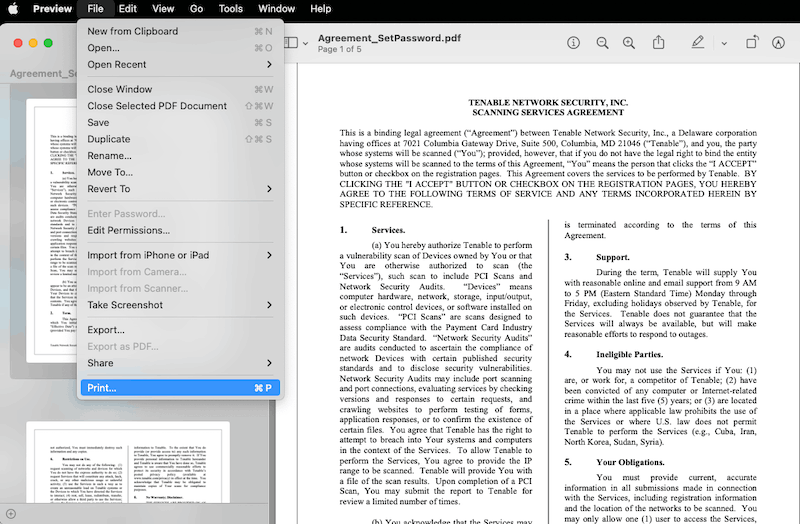Image resolution: width=800 pixels, height=524 pixels.
Task: Click the Share icon in the toolbar
Action: [659, 43]
